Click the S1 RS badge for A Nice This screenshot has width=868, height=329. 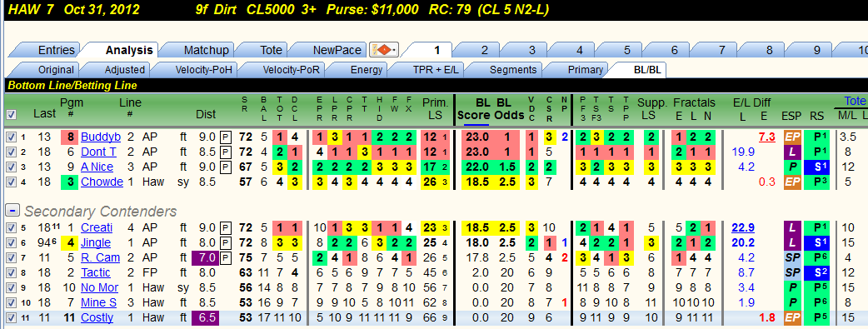pyautogui.click(x=818, y=167)
